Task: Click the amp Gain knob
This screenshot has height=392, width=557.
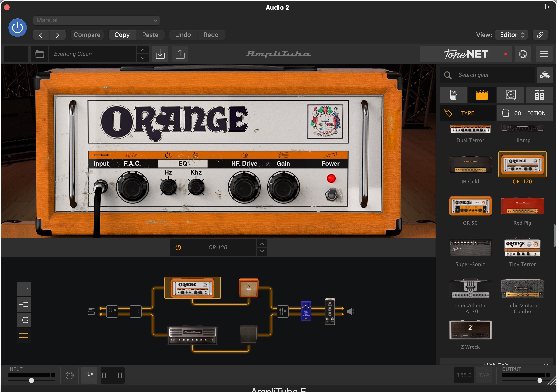Action: (283, 187)
